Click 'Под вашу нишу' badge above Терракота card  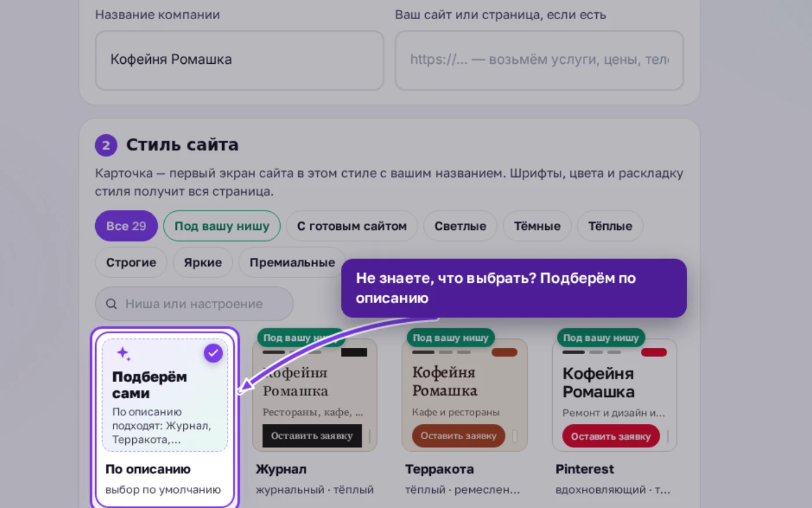(451, 337)
